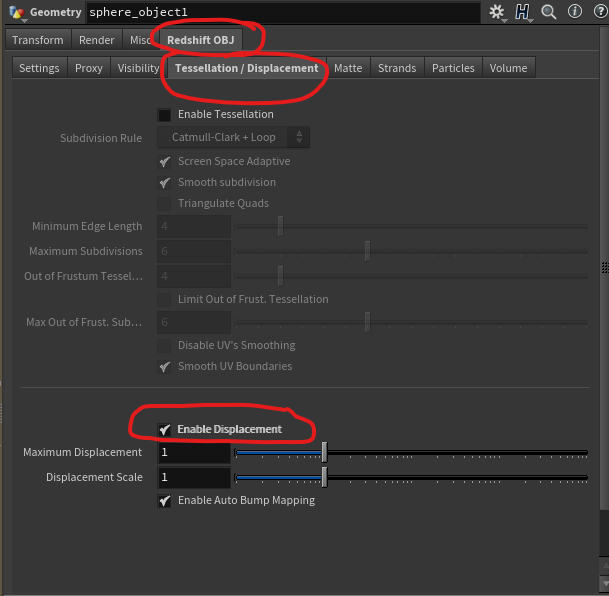
Task: Click the Houdini help H icon
Action: tap(523, 12)
